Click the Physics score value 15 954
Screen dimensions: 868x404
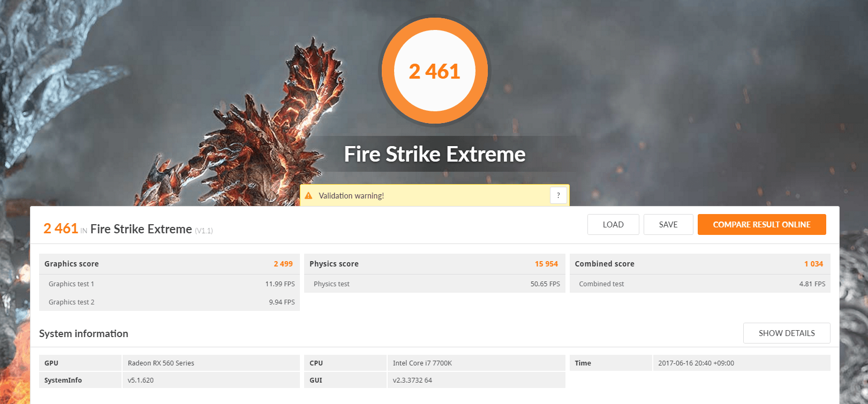point(546,264)
